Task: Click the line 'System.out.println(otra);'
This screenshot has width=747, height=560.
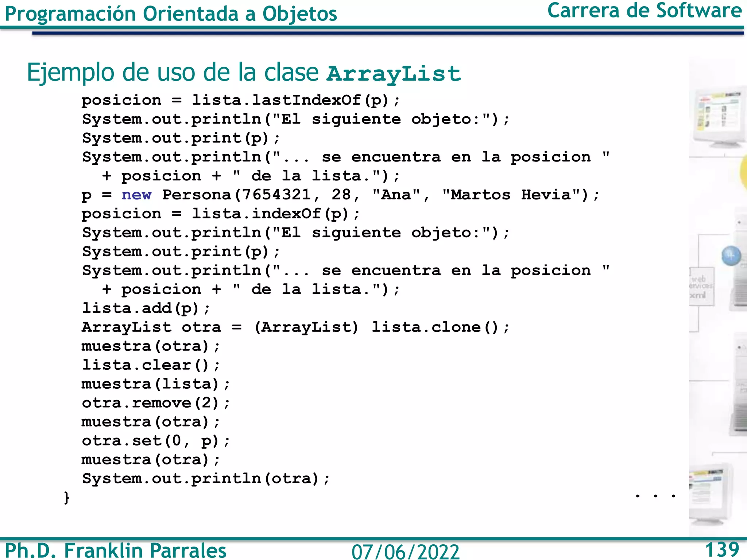Action: click(x=206, y=478)
